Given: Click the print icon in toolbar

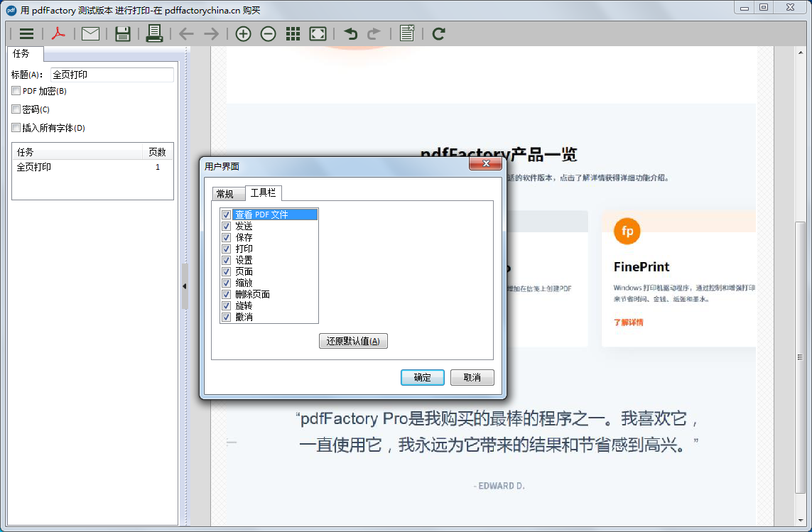Looking at the screenshot, I should pos(154,33).
